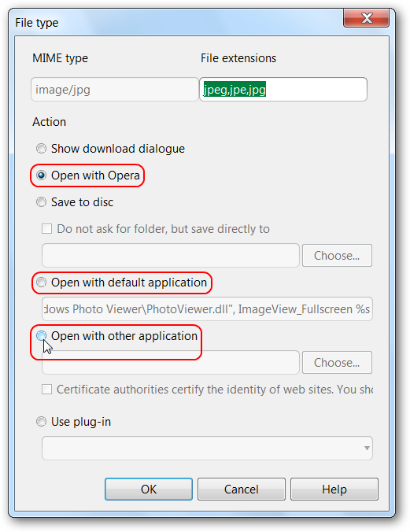Open the plug-in dropdown list
Image resolution: width=410 pixels, height=532 pixels.
[x=207, y=449]
